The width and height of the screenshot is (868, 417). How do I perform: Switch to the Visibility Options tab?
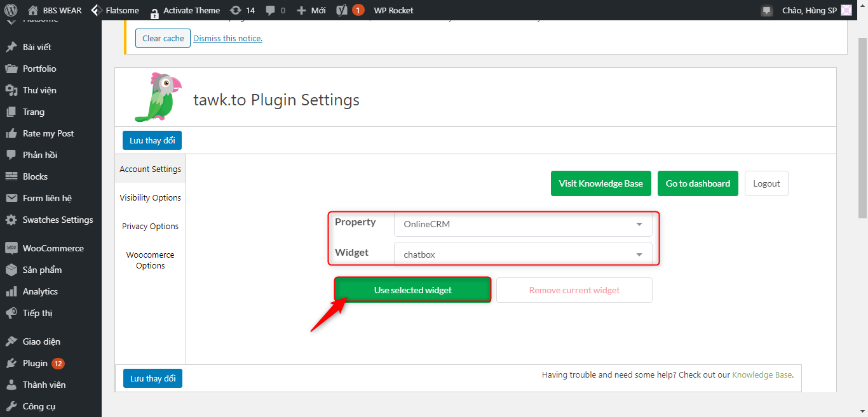pos(151,198)
